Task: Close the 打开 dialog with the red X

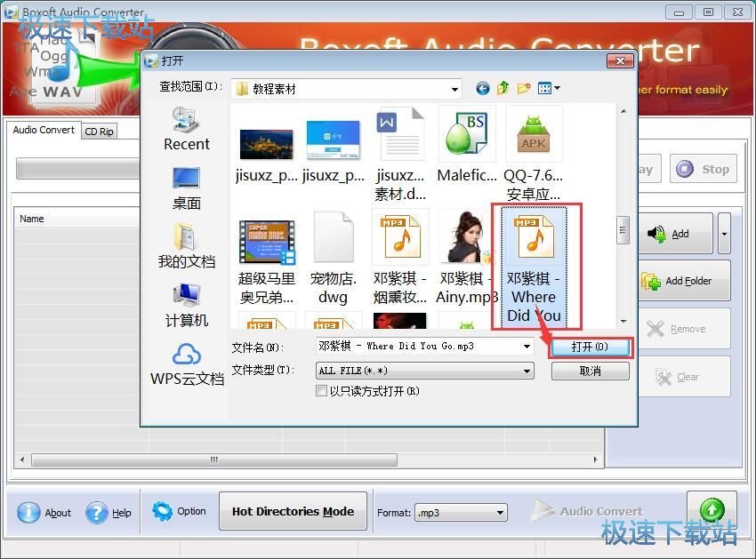Action: (620, 60)
